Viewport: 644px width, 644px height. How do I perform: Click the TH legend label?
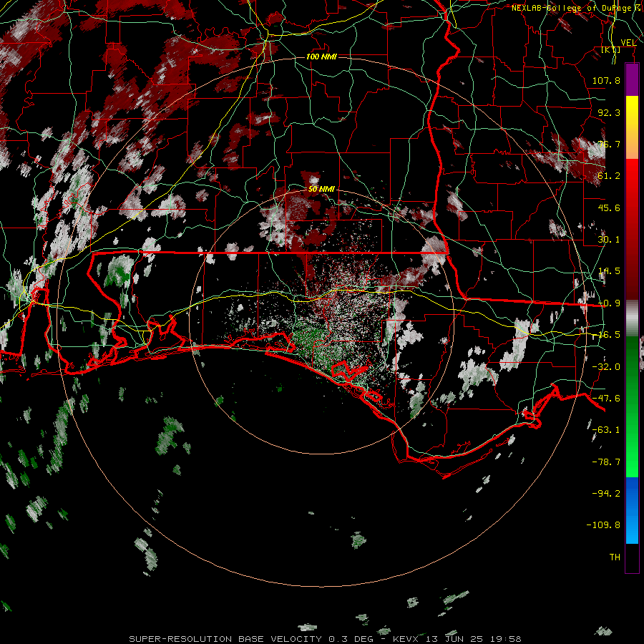(615, 557)
